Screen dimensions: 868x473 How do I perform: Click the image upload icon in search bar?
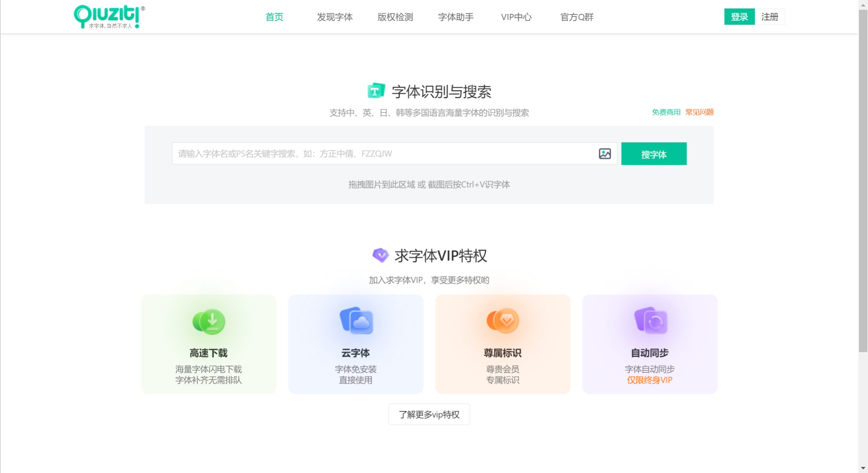pyautogui.click(x=605, y=153)
